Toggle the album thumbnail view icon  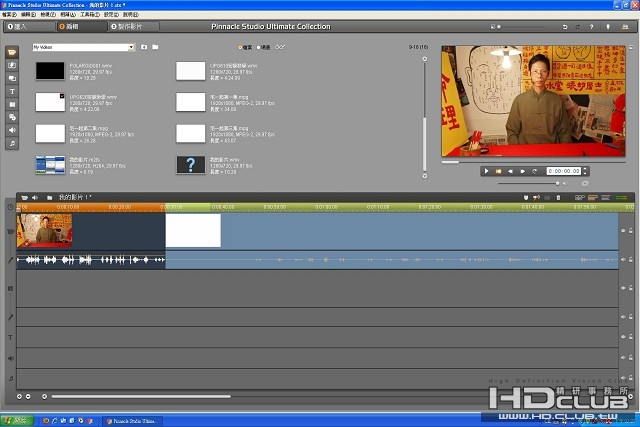280,47
